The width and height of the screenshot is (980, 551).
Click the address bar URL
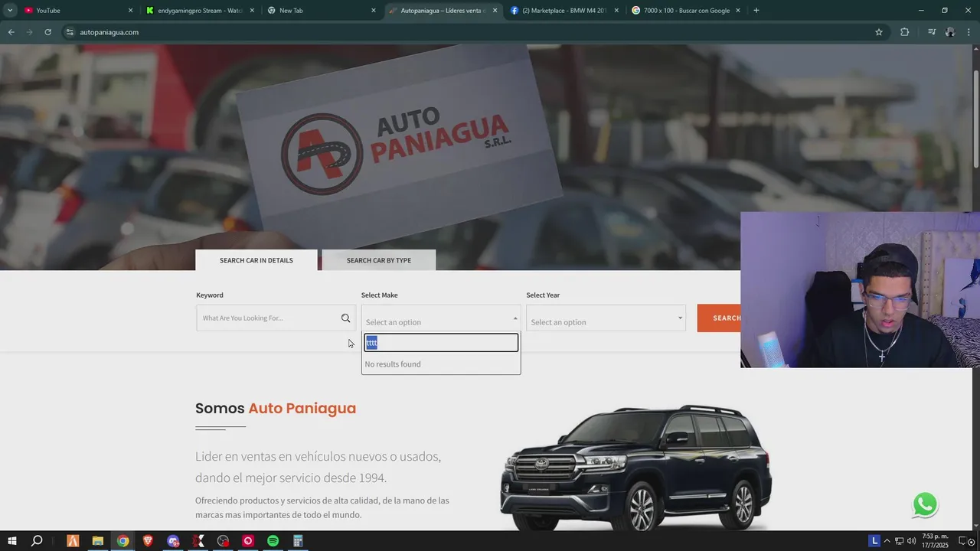pyautogui.click(x=109, y=32)
